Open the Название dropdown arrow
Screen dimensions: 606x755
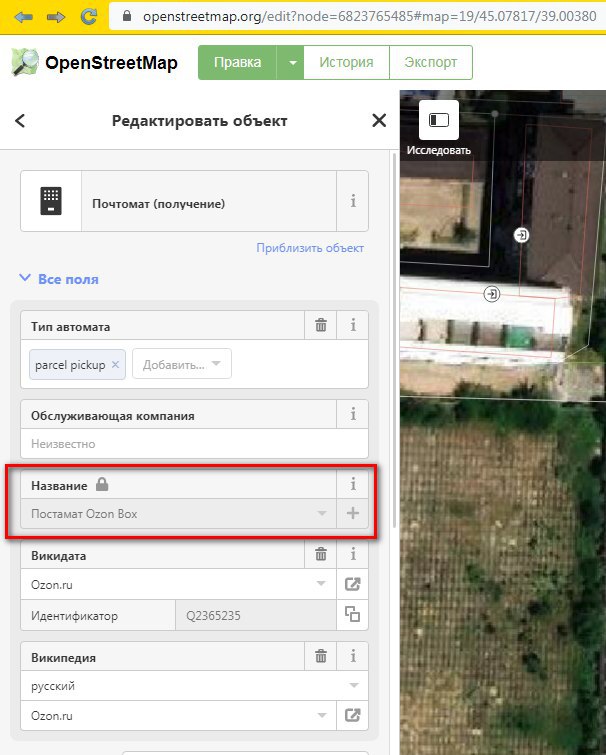pos(322,513)
